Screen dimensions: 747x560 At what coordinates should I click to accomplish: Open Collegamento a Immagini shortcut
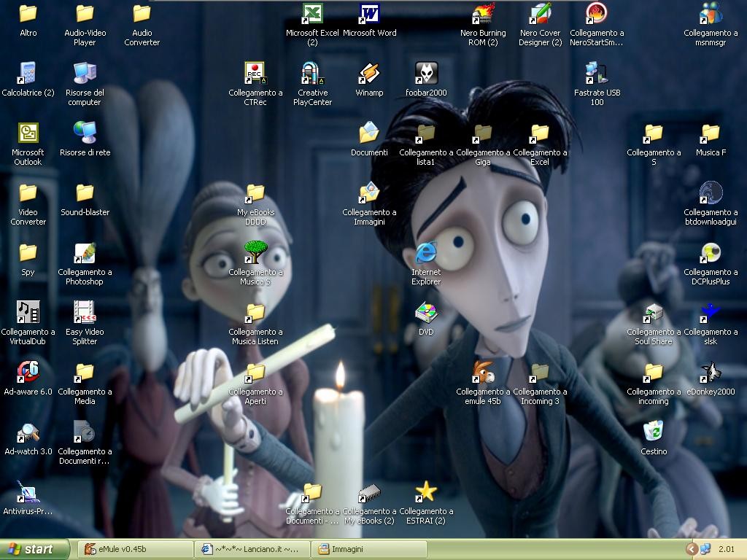pyautogui.click(x=369, y=193)
